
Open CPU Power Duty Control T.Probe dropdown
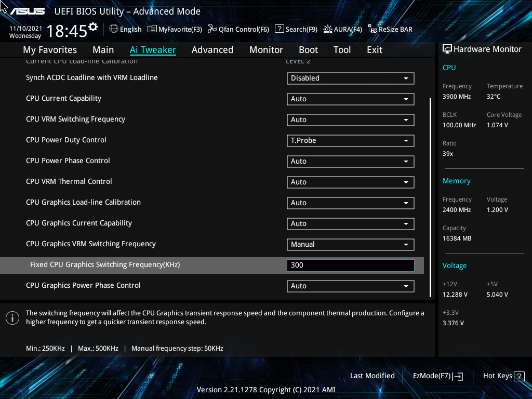point(351,140)
